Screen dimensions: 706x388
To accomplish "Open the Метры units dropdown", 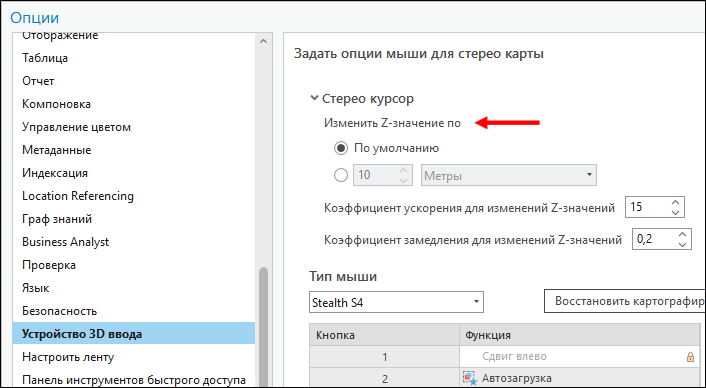I will point(509,175).
